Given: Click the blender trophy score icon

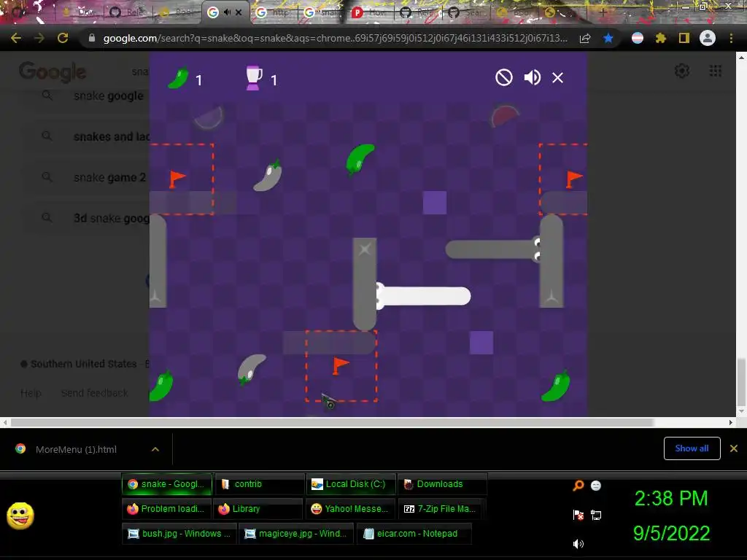Looking at the screenshot, I should click(253, 78).
